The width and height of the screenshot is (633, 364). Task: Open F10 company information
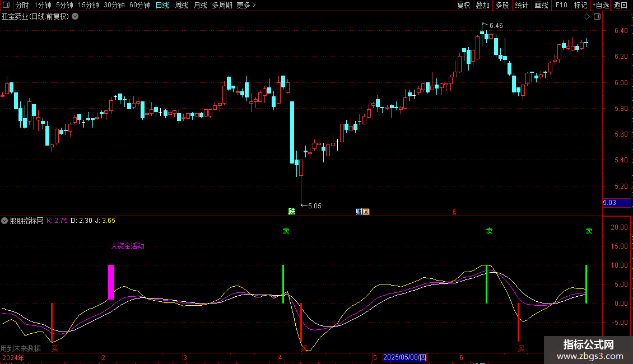point(561,5)
